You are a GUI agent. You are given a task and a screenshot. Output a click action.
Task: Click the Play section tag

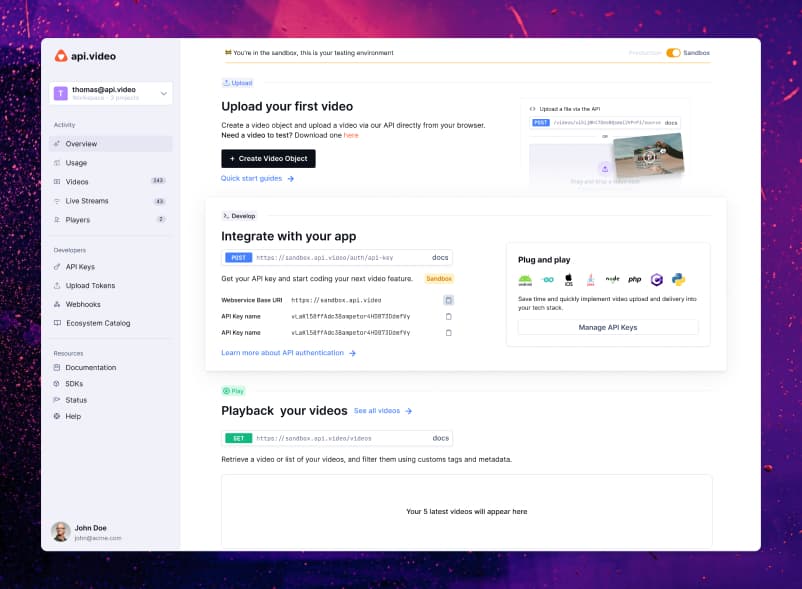click(234, 391)
